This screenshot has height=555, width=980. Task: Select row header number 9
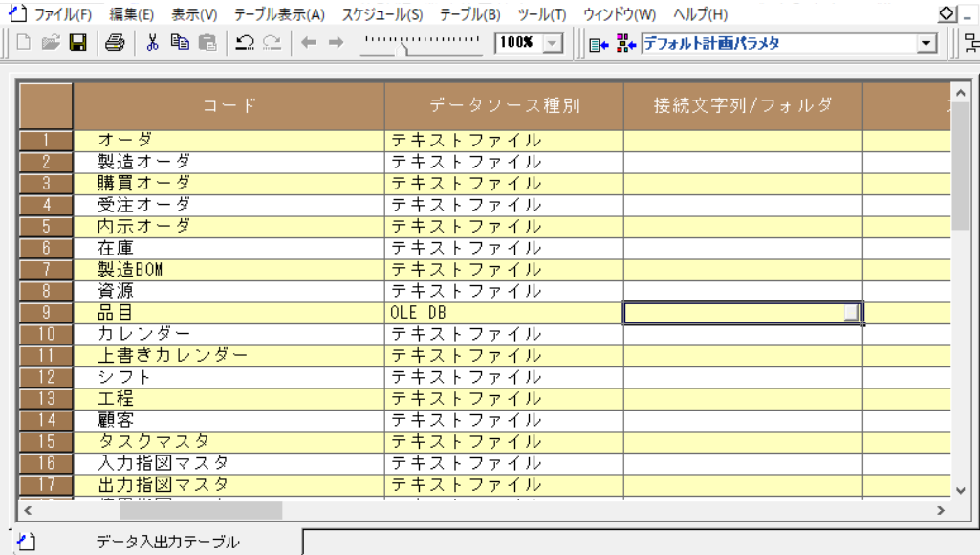[x=46, y=312]
